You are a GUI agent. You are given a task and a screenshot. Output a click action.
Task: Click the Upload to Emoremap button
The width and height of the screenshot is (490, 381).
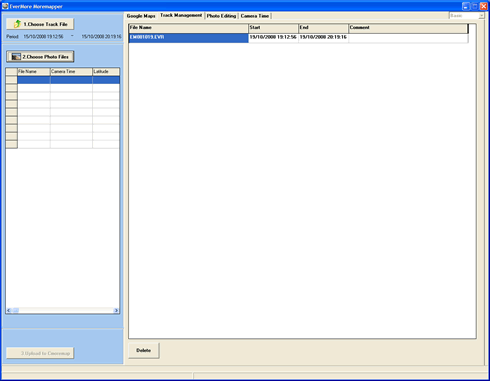click(40, 353)
